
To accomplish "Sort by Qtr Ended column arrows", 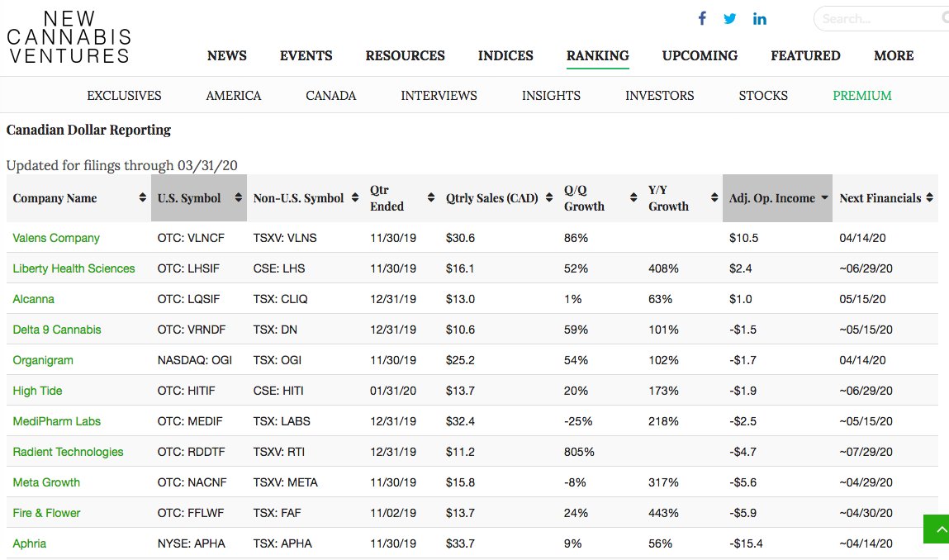I will point(431,197).
